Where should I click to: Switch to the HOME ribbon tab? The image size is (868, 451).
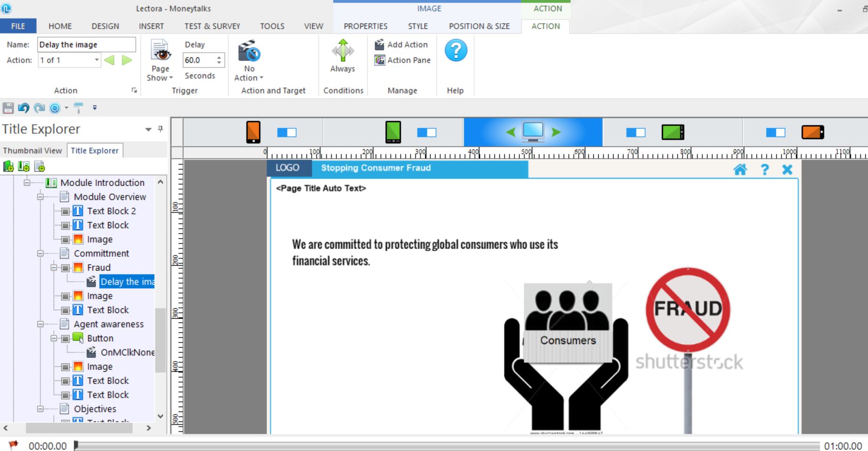click(x=60, y=26)
